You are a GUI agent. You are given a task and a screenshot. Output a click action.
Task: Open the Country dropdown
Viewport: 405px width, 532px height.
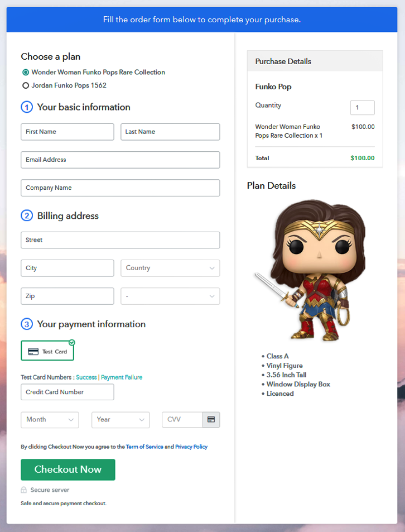(x=170, y=268)
